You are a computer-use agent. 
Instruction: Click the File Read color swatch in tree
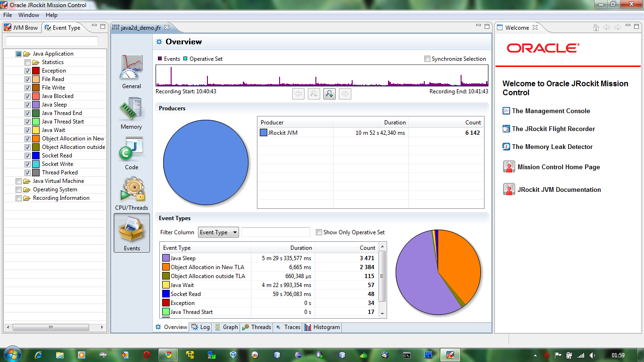tap(36, 79)
